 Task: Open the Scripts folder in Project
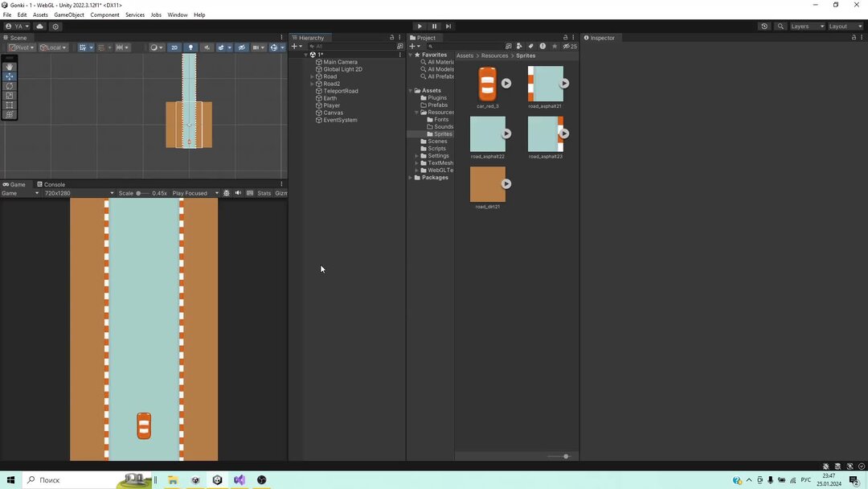tap(436, 149)
